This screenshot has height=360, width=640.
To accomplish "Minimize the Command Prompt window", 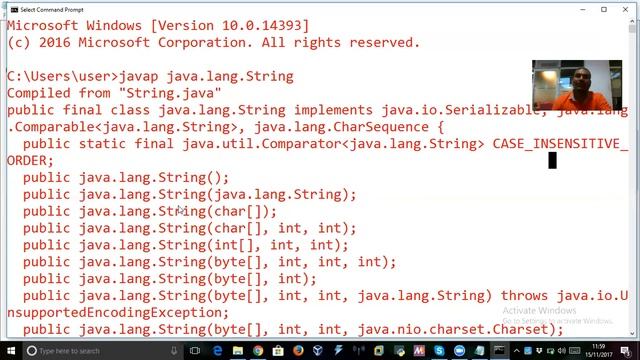I will tap(583, 9).
